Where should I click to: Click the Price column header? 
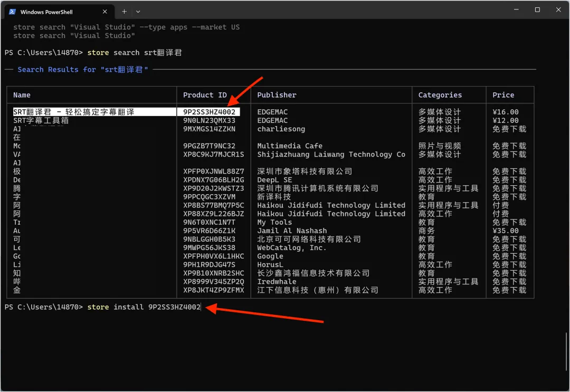[503, 95]
